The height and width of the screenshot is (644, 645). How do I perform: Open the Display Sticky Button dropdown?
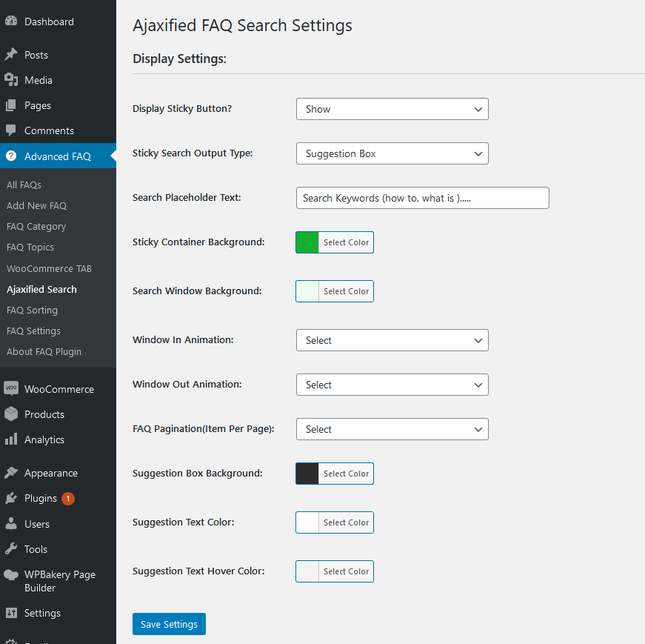(392, 109)
